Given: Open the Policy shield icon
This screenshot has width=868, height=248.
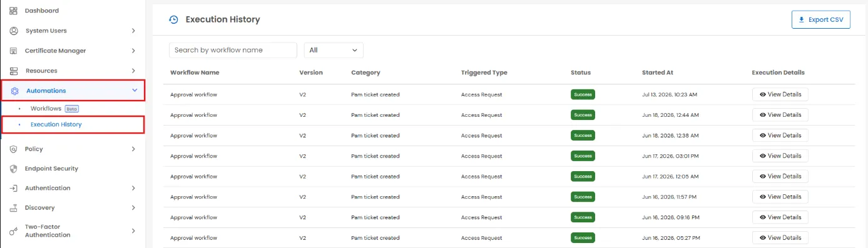Looking at the screenshot, I should 13,149.
